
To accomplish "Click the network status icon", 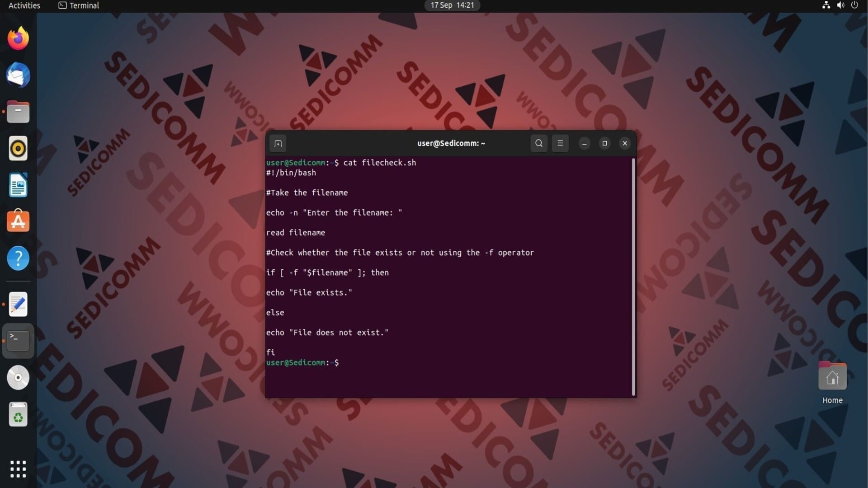I will (x=826, y=5).
